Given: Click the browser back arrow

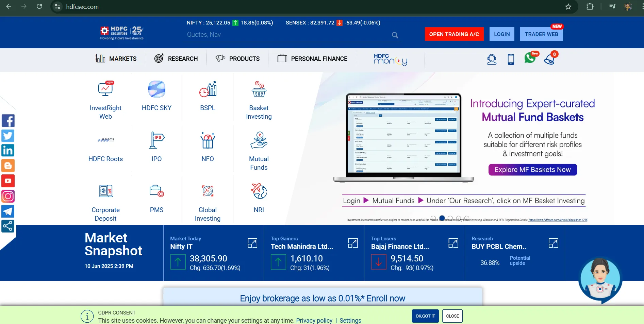Looking at the screenshot, I should (x=9, y=6).
